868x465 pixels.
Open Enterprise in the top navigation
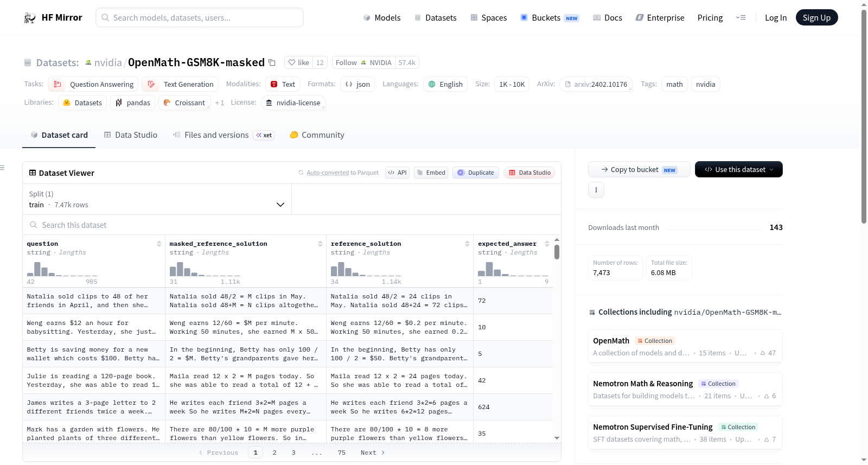(660, 18)
